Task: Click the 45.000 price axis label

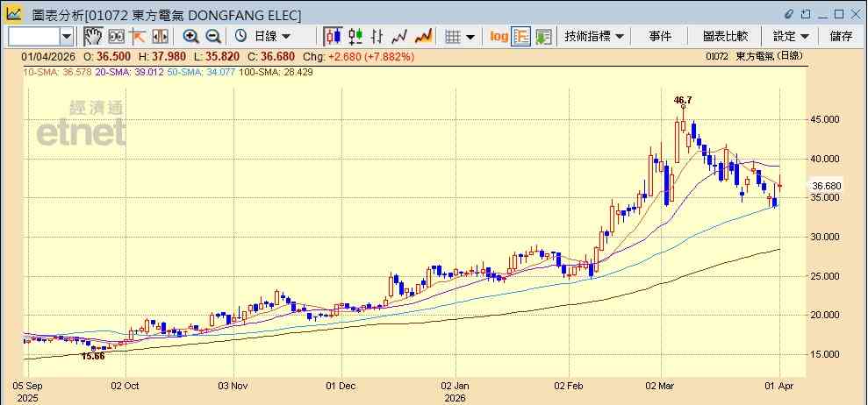Action: (825, 119)
